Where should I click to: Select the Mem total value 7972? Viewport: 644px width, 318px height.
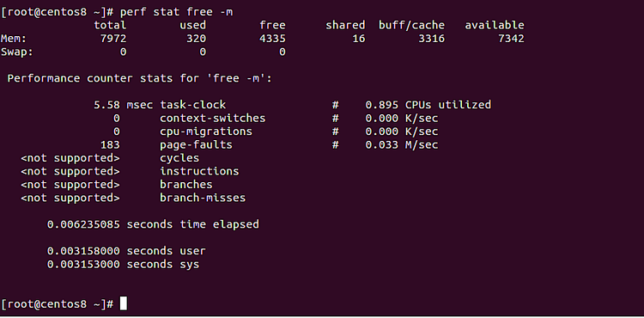(113, 39)
